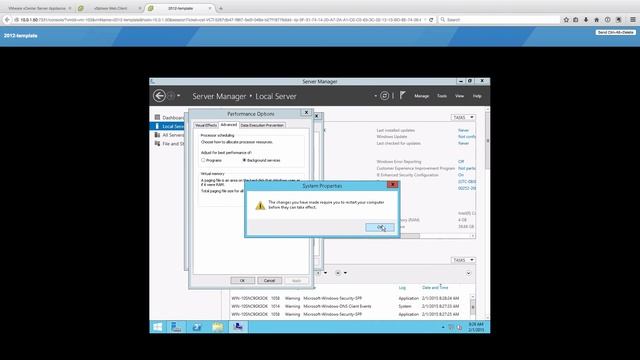Open a new browser tab
The height and width of the screenshot is (360, 640).
pos(221,8)
